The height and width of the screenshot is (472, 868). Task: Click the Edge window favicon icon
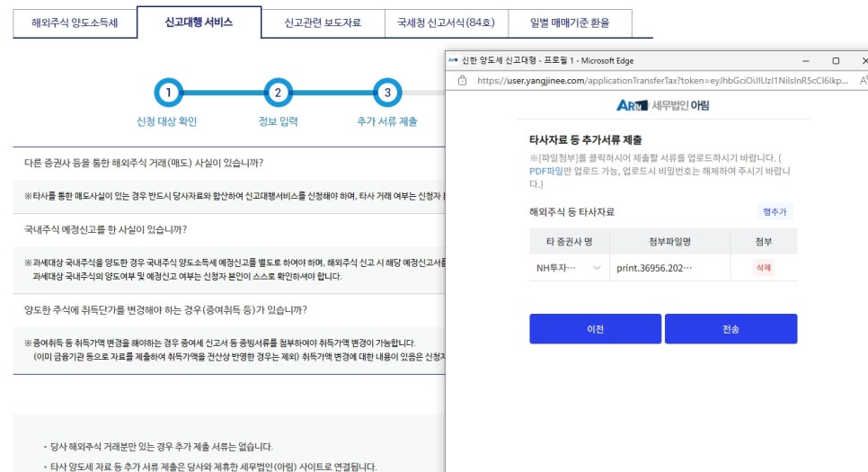452,60
